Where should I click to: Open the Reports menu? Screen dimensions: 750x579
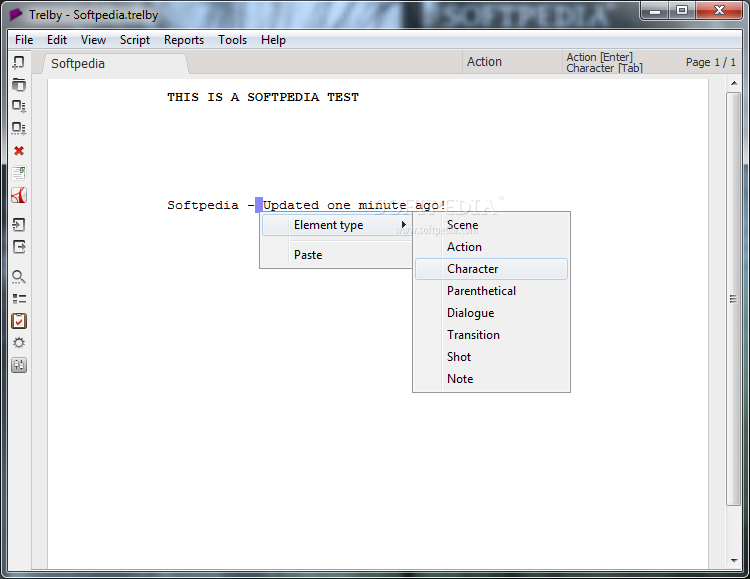point(184,40)
